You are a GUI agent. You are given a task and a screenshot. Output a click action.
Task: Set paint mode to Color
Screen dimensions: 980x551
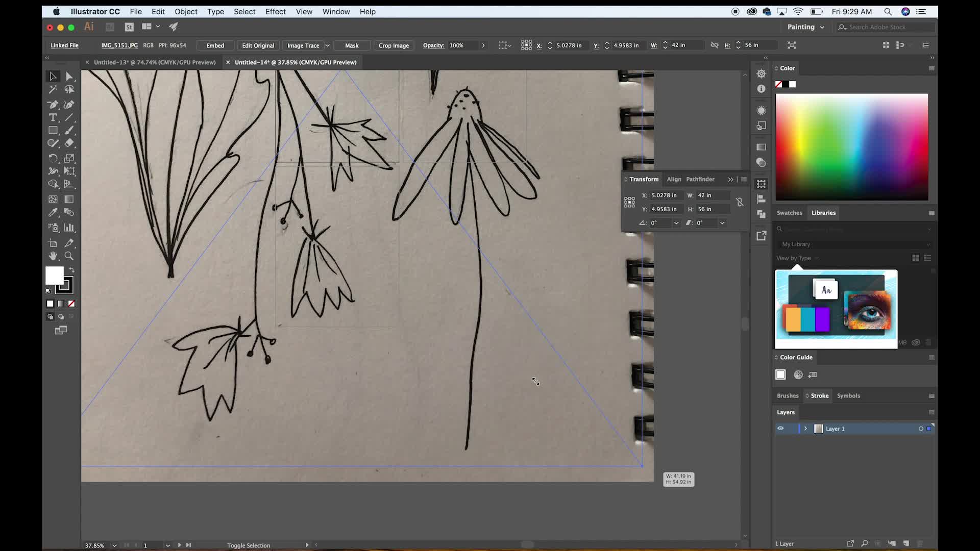(50, 304)
